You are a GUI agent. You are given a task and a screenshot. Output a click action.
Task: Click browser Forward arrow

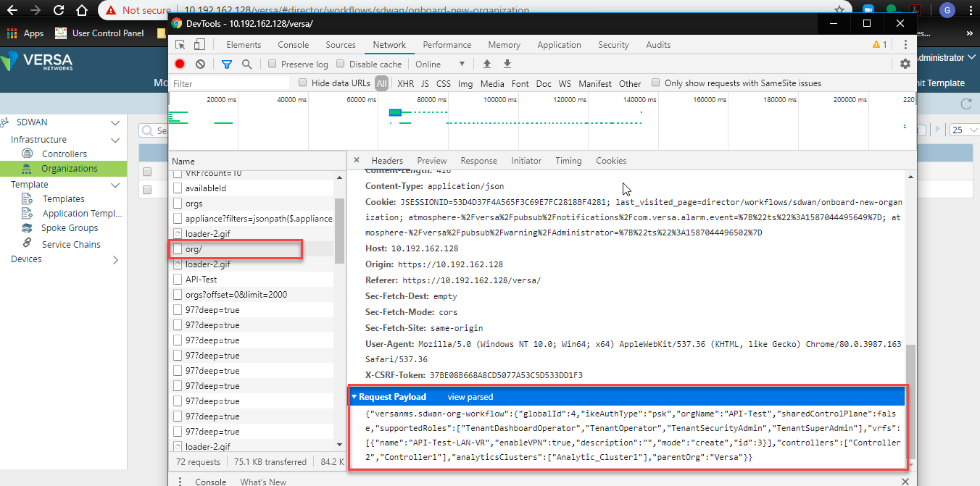tap(36, 10)
